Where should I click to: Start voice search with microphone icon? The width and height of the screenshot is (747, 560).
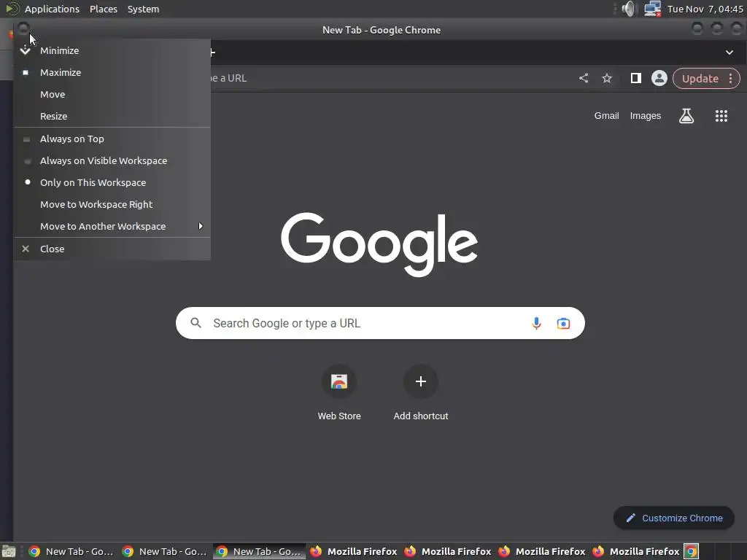point(536,323)
